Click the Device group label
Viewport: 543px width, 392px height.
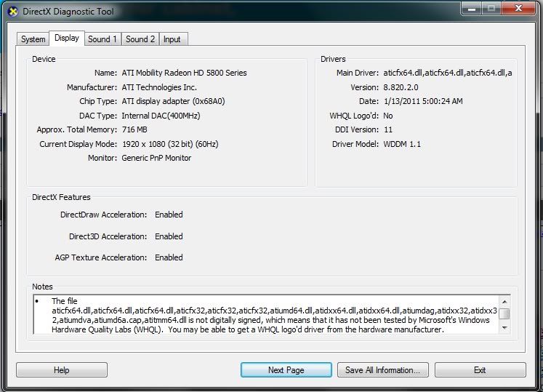[x=44, y=59]
